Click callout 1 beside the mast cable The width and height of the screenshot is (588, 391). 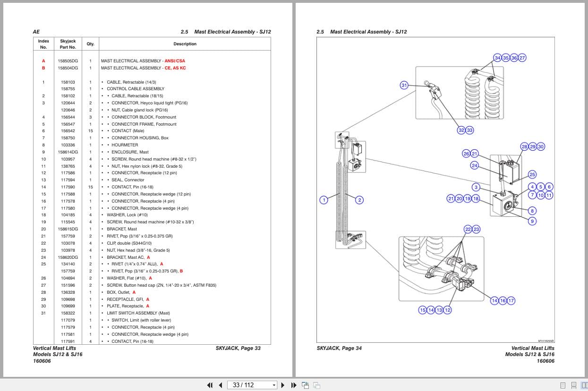(x=324, y=200)
